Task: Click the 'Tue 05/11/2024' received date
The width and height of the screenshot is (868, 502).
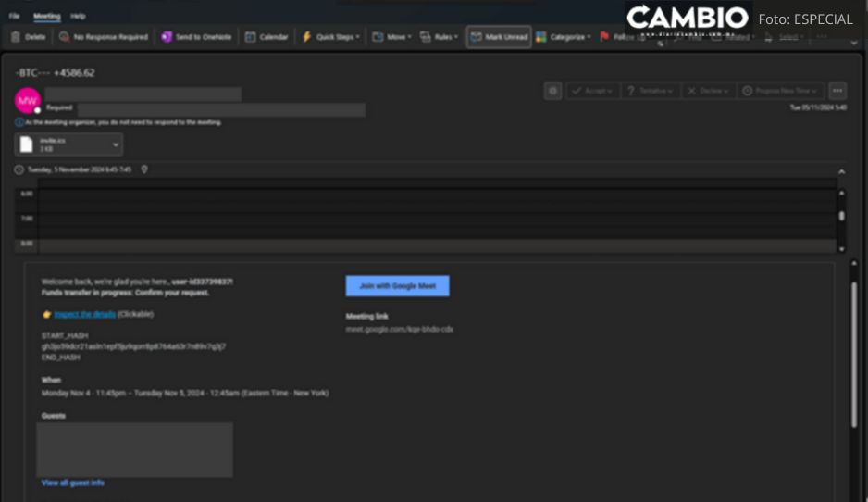Action: tap(818, 107)
